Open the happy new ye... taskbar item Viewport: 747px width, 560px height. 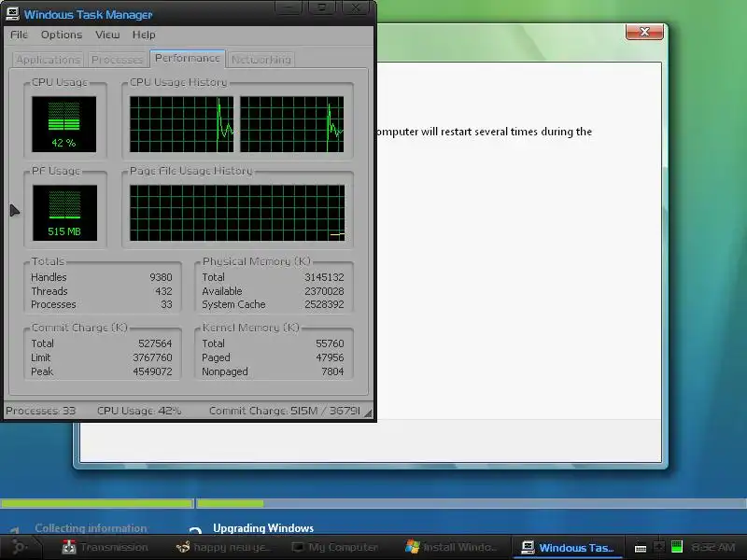[223, 548]
